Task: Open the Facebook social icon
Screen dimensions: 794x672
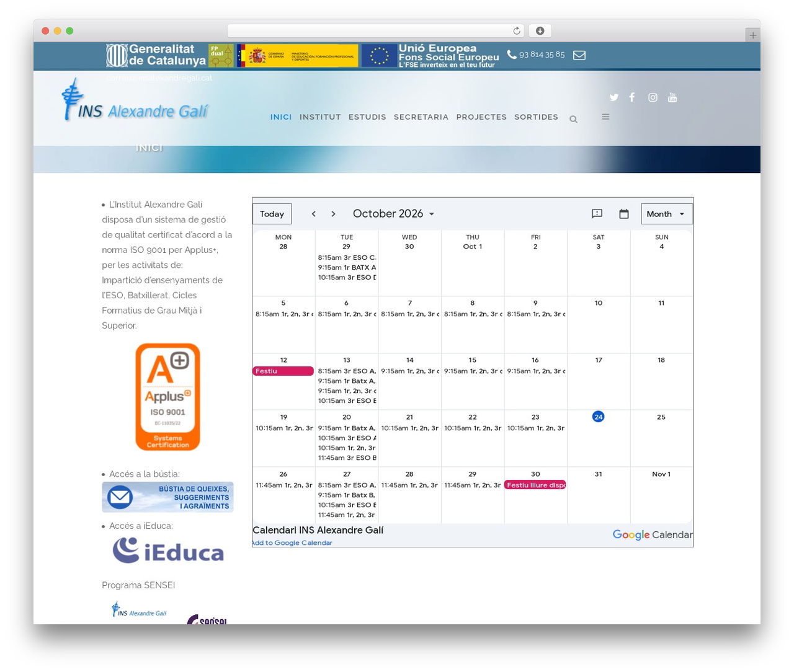Action: point(632,97)
